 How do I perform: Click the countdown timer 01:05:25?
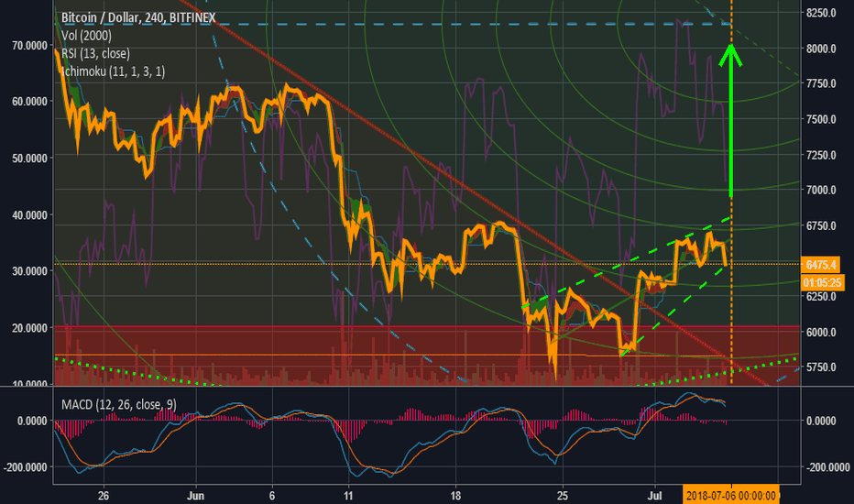(x=823, y=283)
